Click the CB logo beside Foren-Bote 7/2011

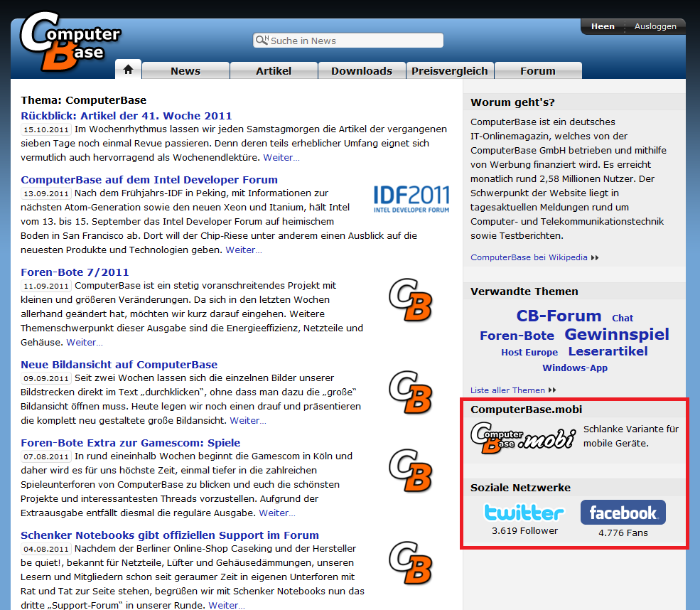click(410, 299)
